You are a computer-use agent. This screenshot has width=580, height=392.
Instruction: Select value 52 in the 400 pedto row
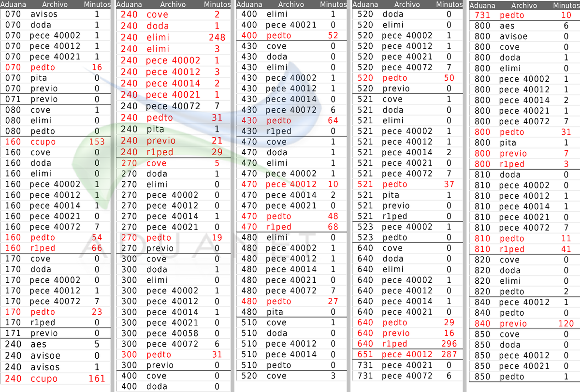(x=333, y=35)
